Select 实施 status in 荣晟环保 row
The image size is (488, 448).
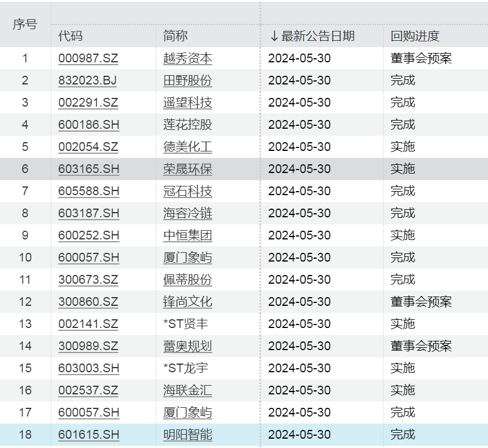click(403, 169)
